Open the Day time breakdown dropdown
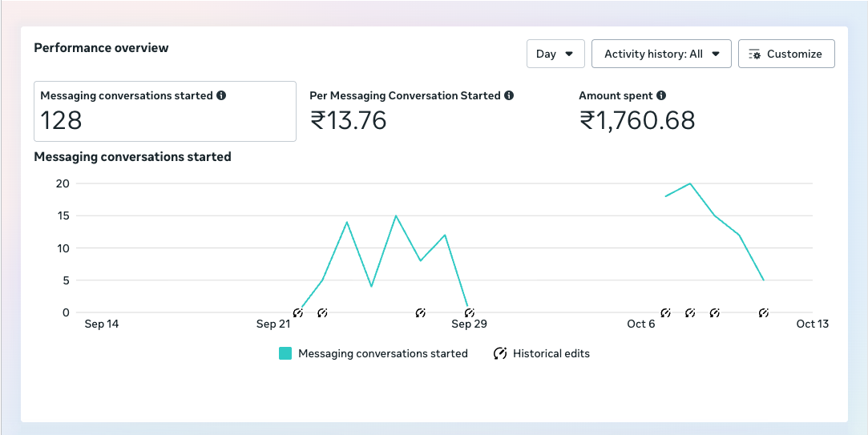The image size is (868, 435). [x=555, y=54]
